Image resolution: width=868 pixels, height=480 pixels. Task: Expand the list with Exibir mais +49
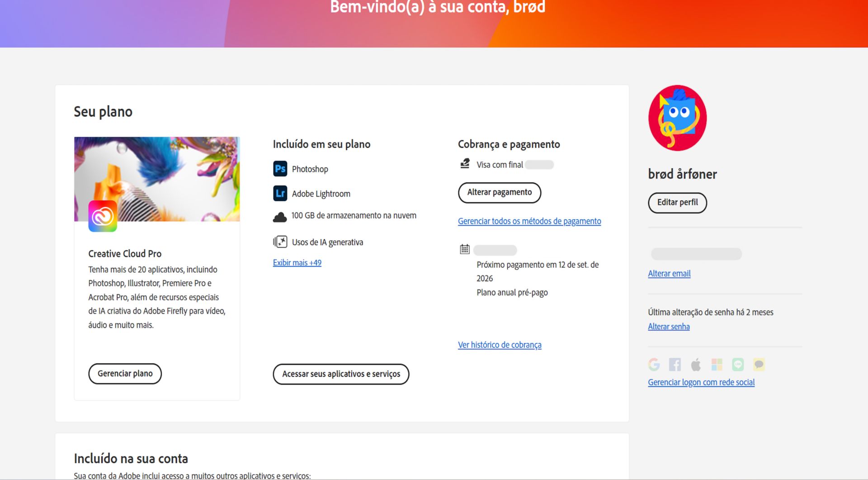point(297,262)
